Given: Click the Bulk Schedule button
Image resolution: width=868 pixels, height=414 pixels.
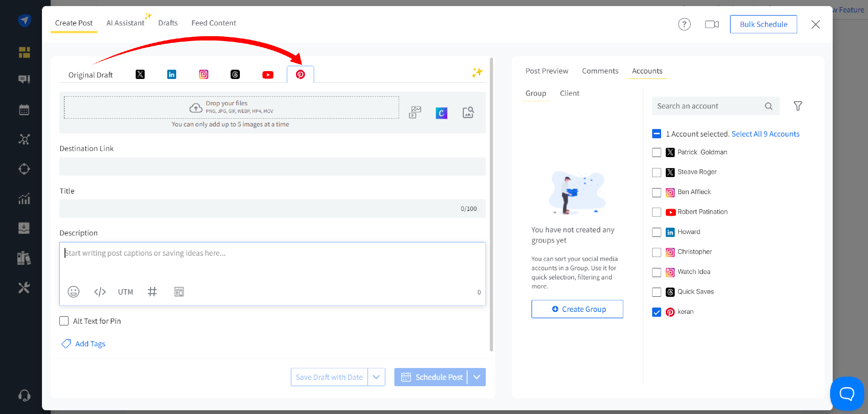Looking at the screenshot, I should 763,24.
